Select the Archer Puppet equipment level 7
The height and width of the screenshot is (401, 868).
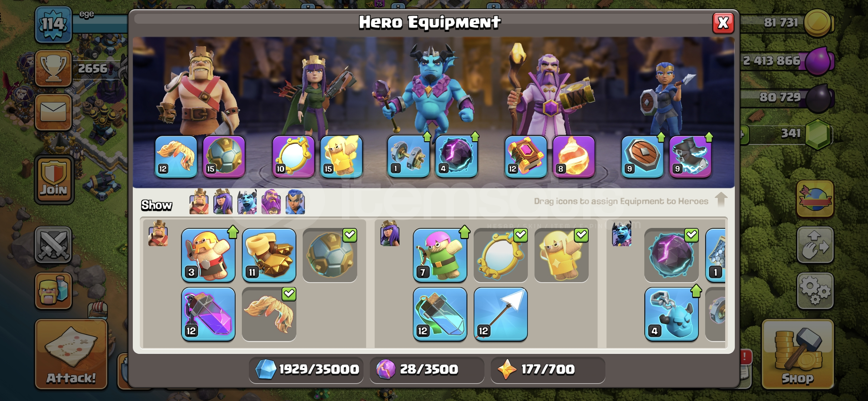point(440,255)
